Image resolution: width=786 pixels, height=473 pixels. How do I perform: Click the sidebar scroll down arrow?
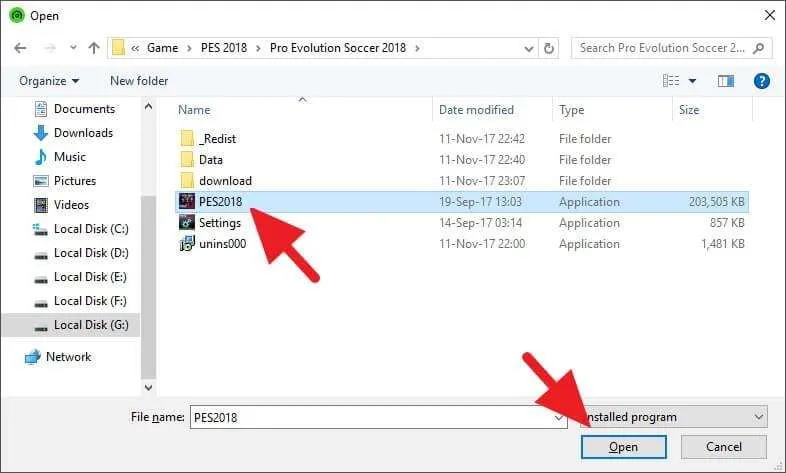pos(148,387)
